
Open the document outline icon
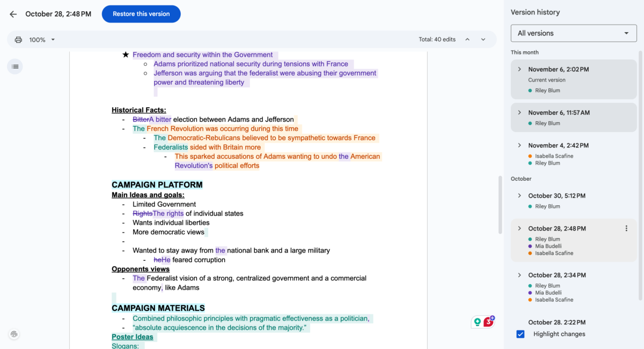pyautogui.click(x=15, y=66)
